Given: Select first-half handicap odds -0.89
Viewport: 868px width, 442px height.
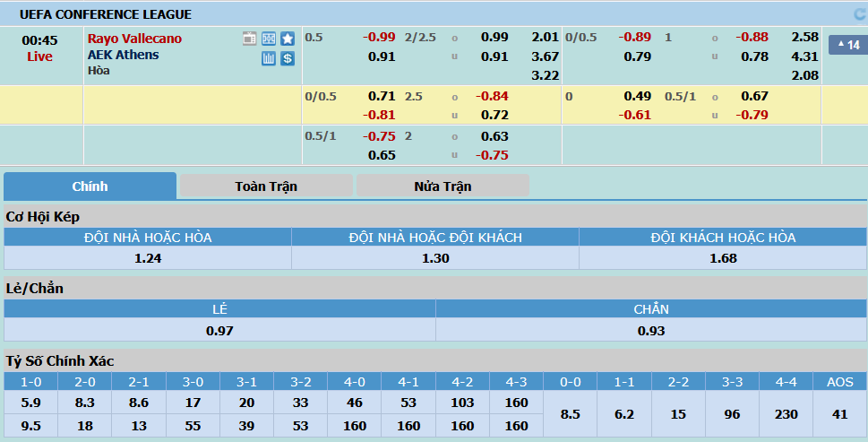Looking at the screenshot, I should 635,37.
